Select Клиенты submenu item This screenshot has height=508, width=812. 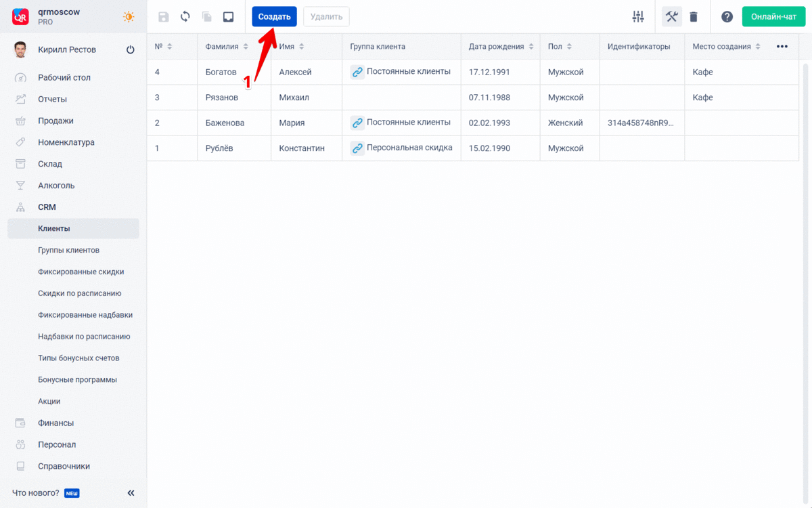[73, 229]
